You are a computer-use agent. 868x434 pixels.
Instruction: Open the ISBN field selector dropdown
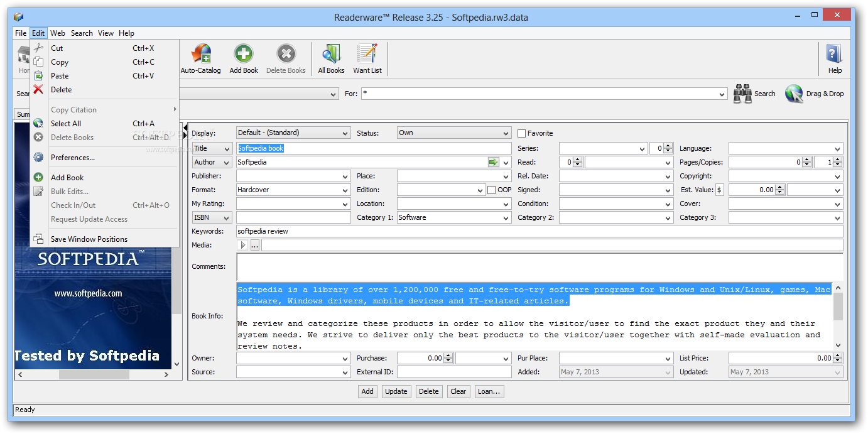click(x=212, y=217)
